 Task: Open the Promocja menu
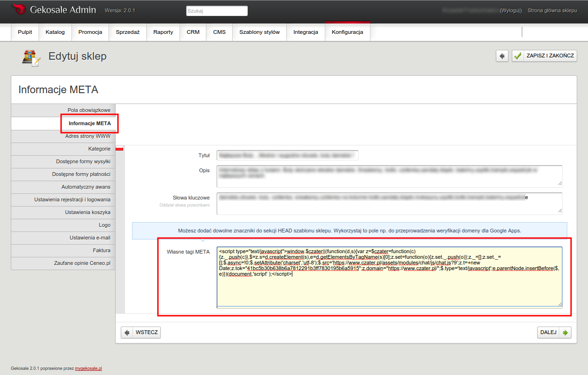(90, 32)
